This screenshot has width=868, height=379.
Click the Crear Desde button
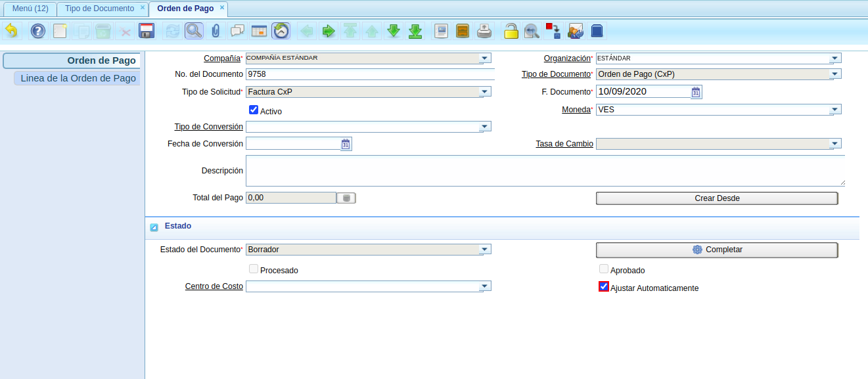[x=717, y=198]
